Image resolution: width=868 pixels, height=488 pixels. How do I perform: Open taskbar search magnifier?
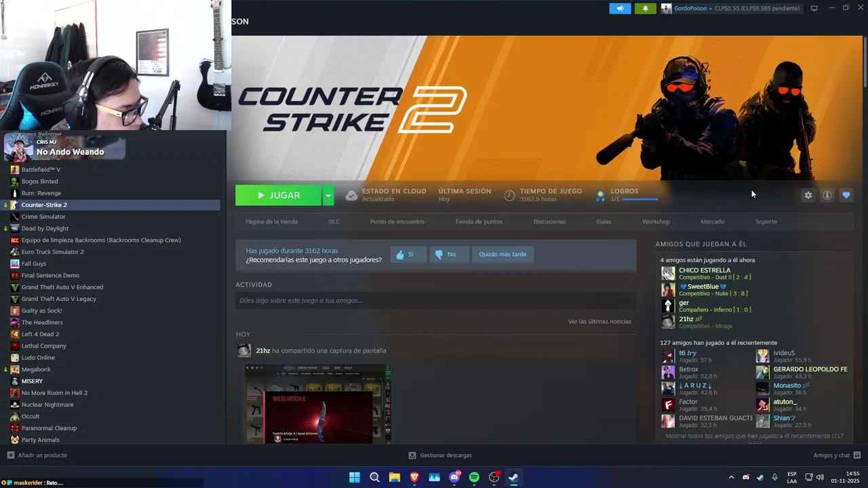pos(374,477)
